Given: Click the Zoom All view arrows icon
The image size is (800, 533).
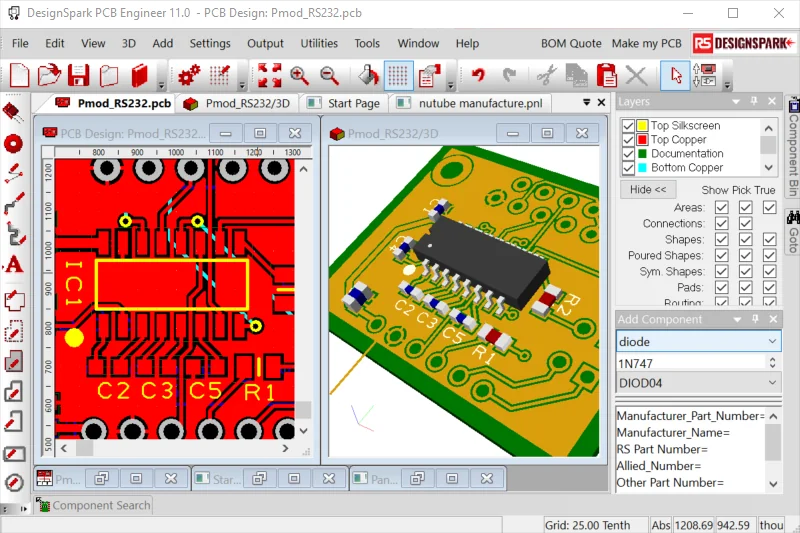Looking at the screenshot, I should click(269, 75).
